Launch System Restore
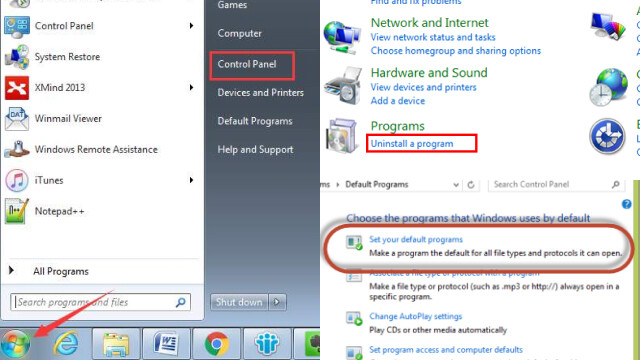Viewport: 640px width, 360px height. click(67, 57)
